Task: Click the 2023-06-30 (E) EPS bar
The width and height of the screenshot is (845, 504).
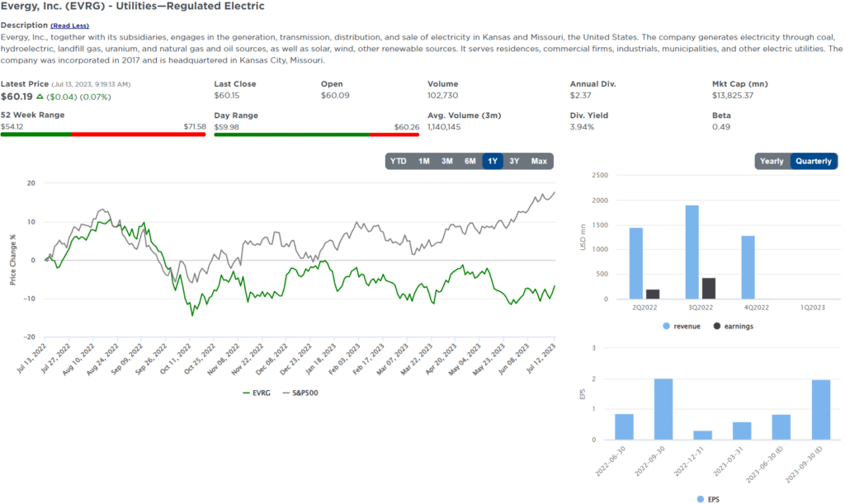Action: pos(781,427)
